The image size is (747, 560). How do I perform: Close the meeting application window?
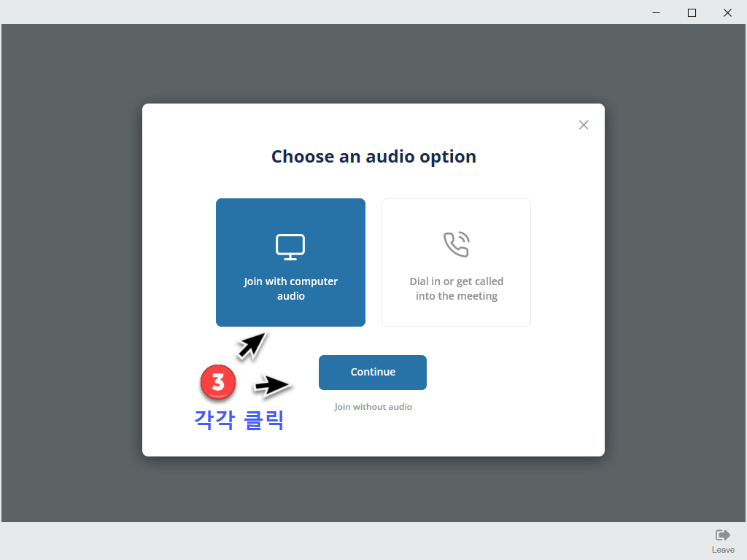click(x=727, y=12)
